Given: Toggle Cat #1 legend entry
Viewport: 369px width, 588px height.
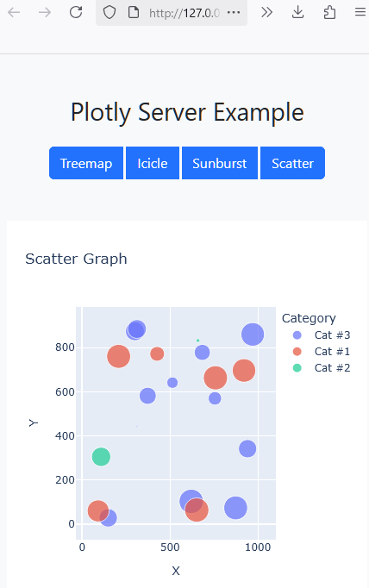Looking at the screenshot, I should [322, 352].
